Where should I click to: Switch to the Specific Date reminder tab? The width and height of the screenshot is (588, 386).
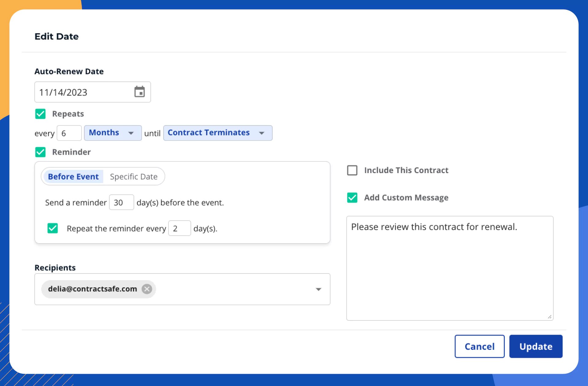(x=134, y=176)
